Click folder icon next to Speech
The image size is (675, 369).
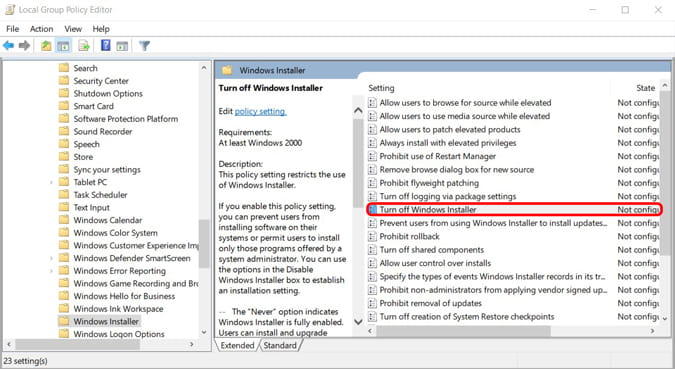point(64,144)
